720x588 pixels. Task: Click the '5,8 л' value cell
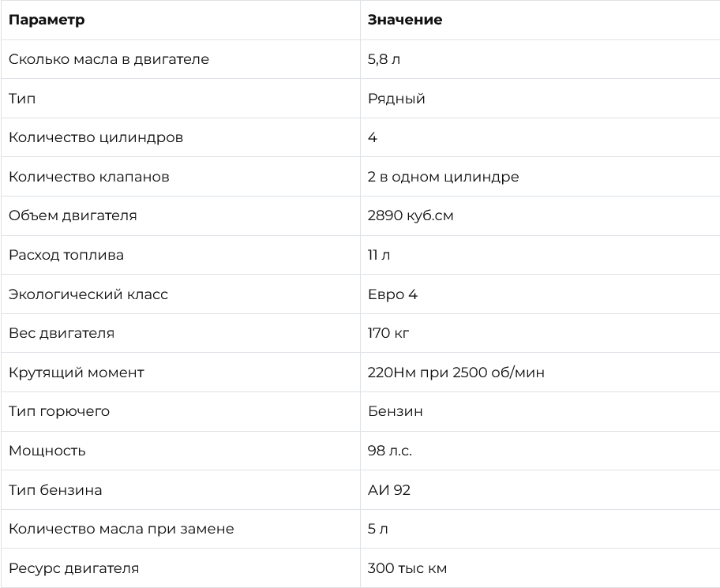pos(384,59)
